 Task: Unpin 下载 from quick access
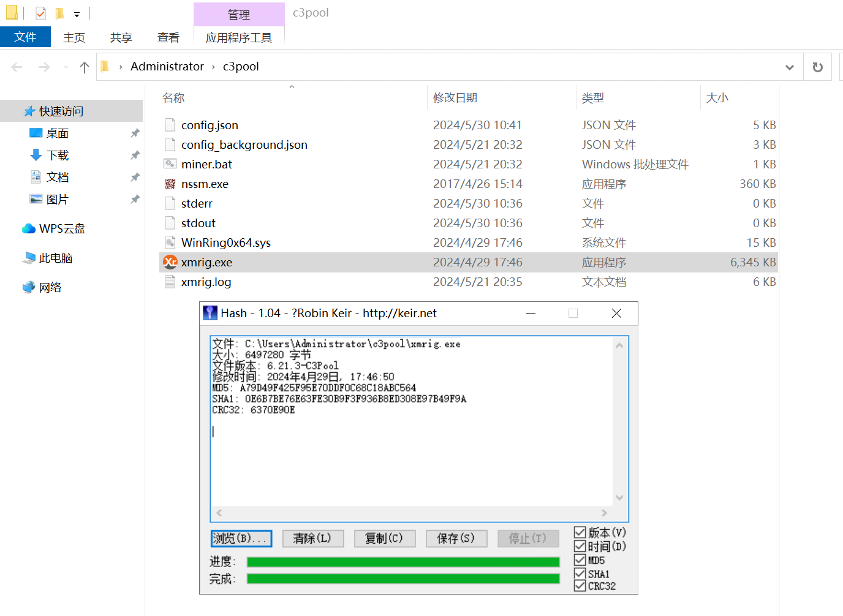[135, 155]
